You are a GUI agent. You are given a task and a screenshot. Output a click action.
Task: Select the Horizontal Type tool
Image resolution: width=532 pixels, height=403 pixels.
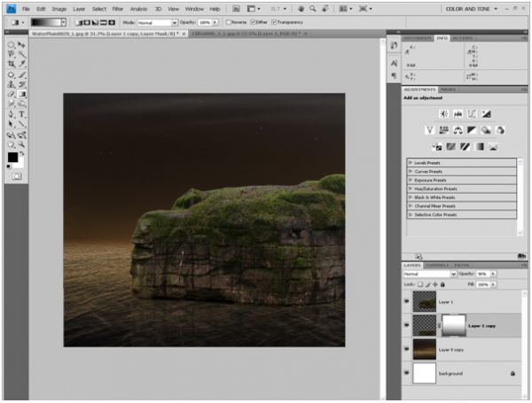pyautogui.click(x=22, y=114)
